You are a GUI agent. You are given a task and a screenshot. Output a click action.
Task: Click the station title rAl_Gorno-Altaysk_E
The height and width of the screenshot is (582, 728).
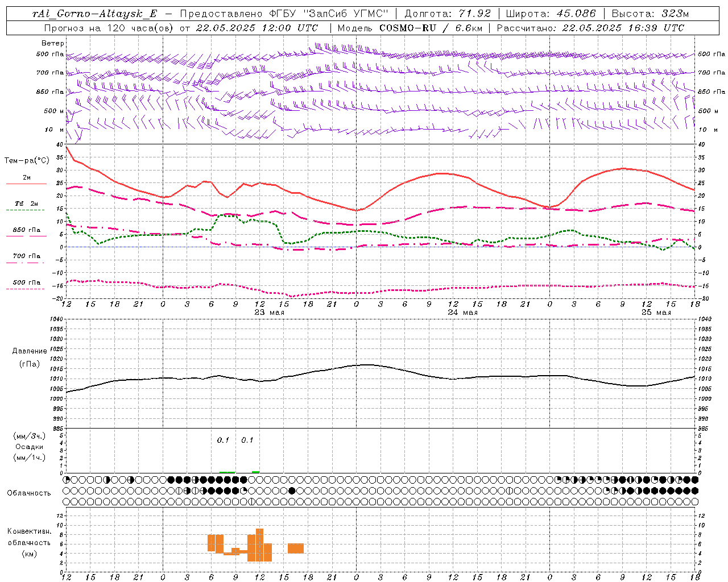[95, 14]
